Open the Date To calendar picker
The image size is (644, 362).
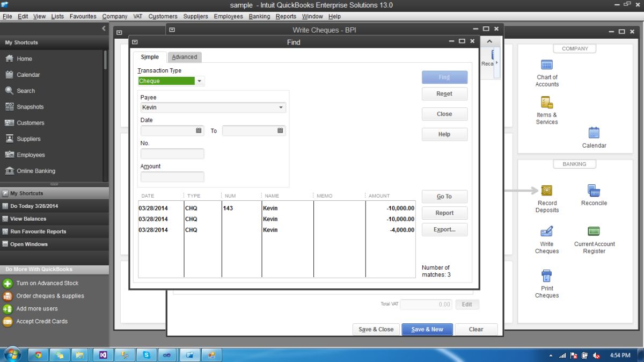[x=280, y=131]
